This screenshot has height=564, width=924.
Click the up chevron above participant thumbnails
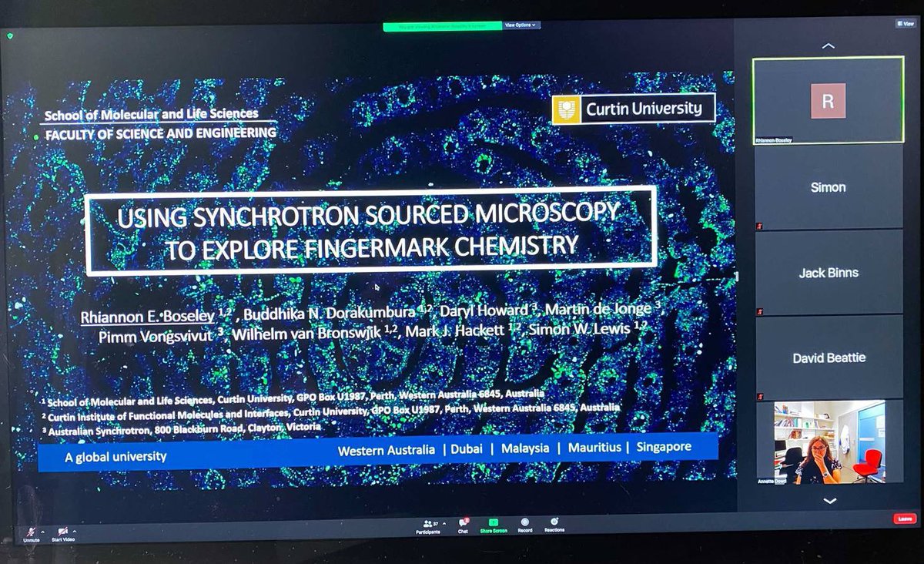point(828,46)
